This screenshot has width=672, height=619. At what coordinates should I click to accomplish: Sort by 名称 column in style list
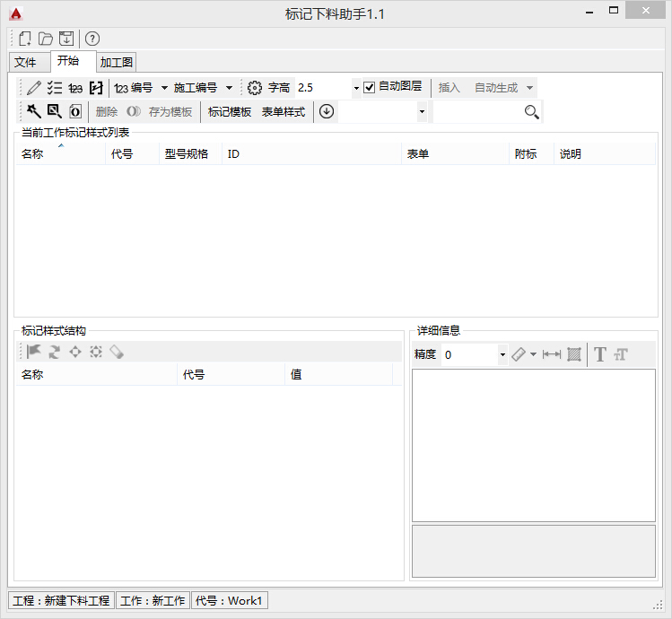[x=60, y=153]
